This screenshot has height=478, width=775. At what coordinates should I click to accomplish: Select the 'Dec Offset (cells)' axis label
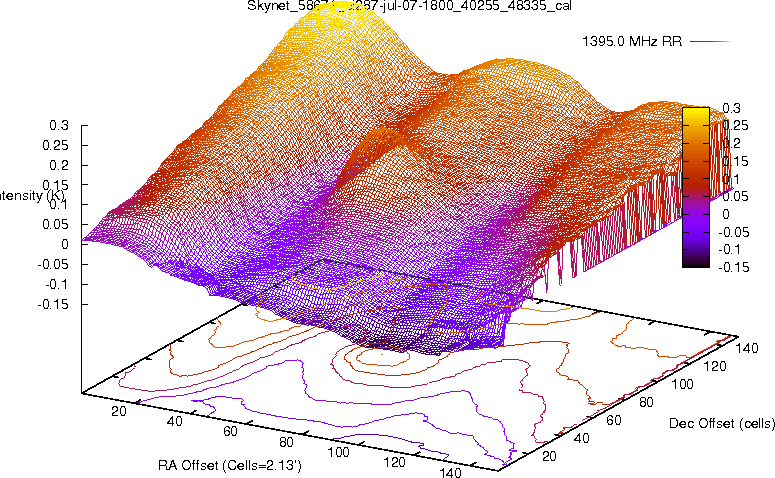click(x=722, y=423)
